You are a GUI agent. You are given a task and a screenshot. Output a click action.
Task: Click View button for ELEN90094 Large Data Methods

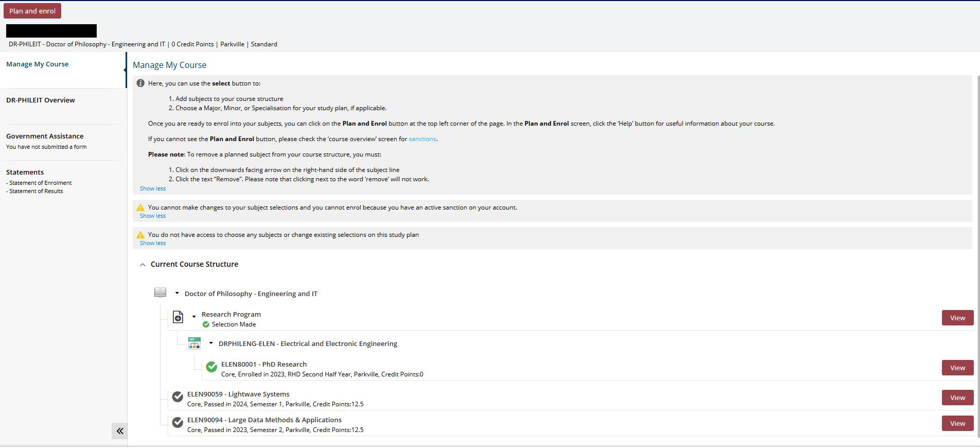tap(957, 423)
